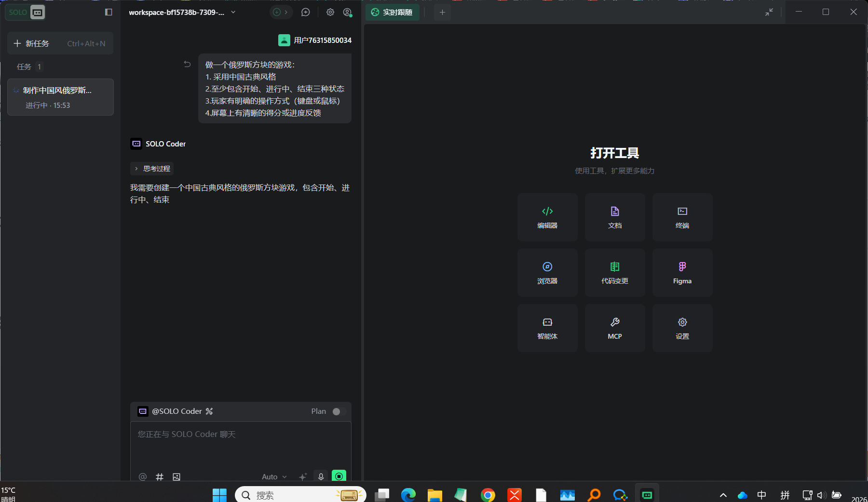Click the taskbar 搜索 search box
The image size is (868, 502).
pyautogui.click(x=300, y=495)
